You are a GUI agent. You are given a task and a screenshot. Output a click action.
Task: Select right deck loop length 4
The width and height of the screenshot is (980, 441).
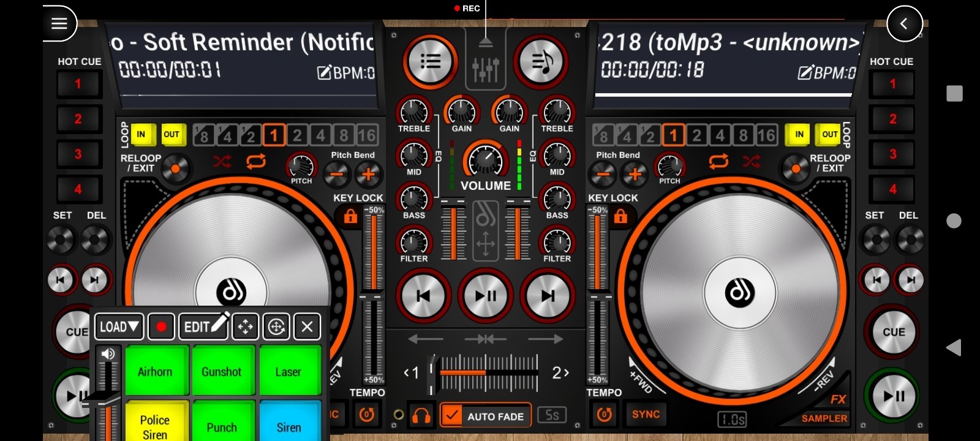[720, 135]
